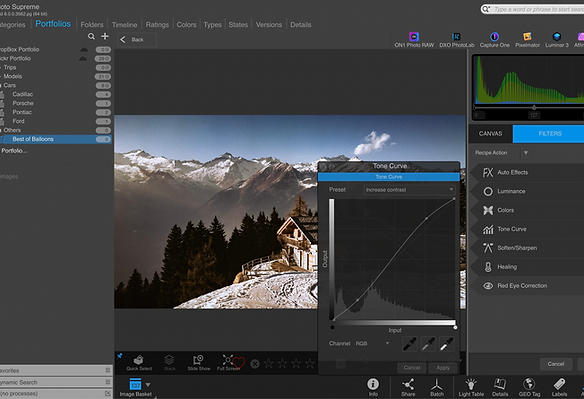Expand the Trips portfolio group
584x399 pixels.
pos(1,67)
